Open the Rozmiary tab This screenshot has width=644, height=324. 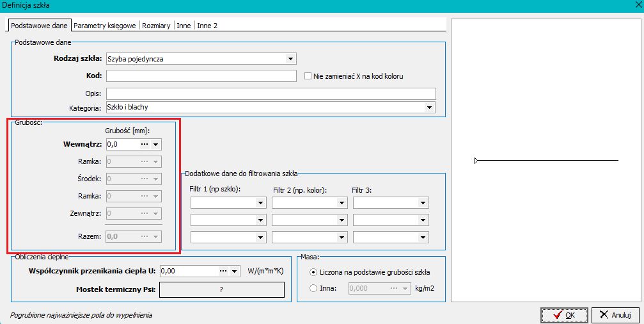pyautogui.click(x=156, y=26)
